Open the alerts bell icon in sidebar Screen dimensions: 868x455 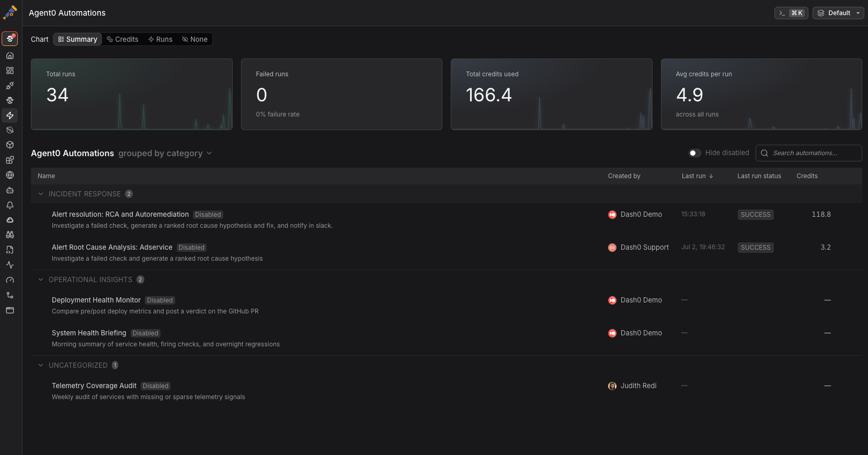(10, 205)
